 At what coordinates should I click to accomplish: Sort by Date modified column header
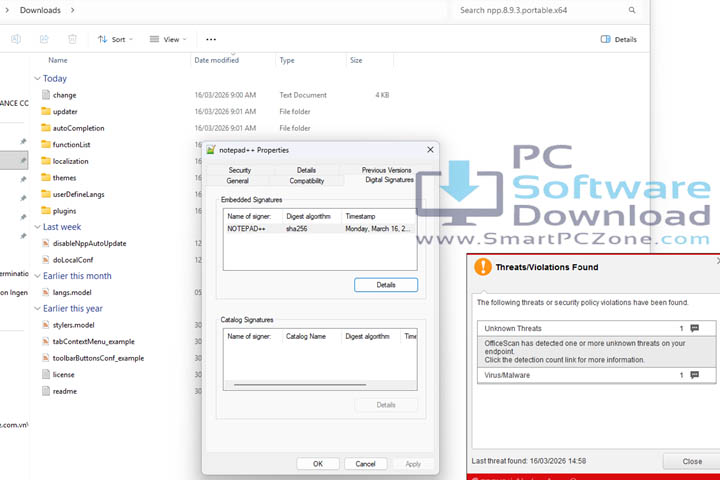pos(217,60)
